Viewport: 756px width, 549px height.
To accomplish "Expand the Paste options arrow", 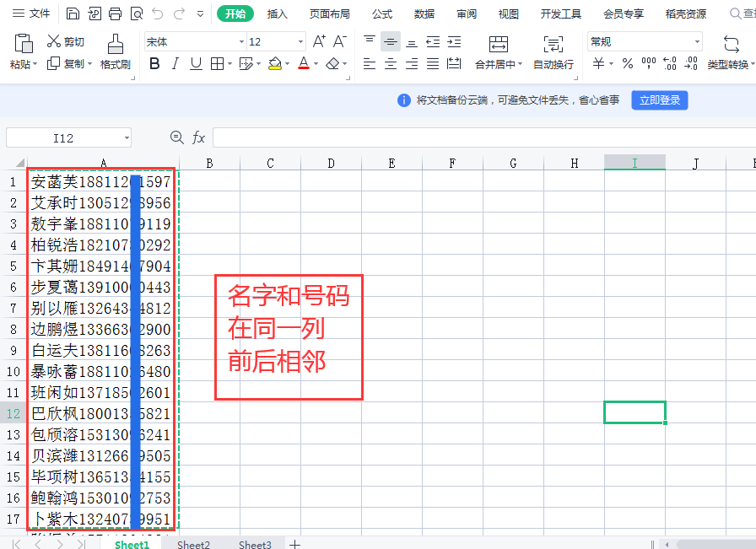I will pyautogui.click(x=35, y=64).
